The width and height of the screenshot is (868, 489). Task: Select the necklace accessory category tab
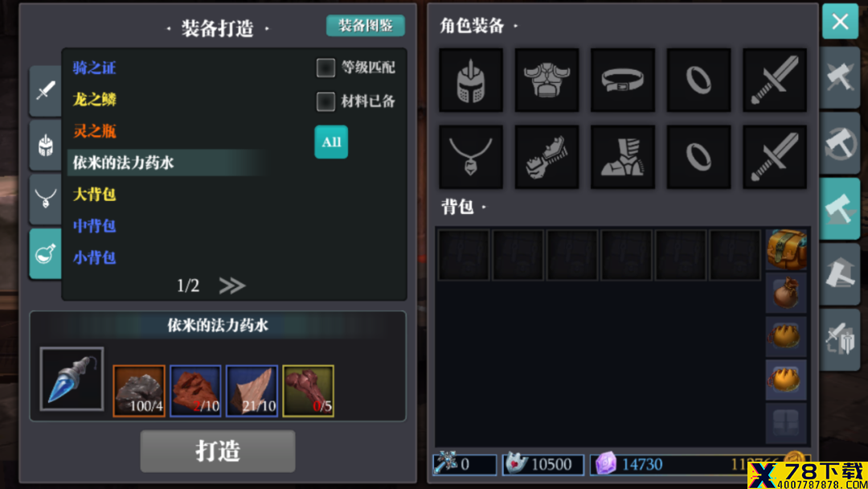45,199
